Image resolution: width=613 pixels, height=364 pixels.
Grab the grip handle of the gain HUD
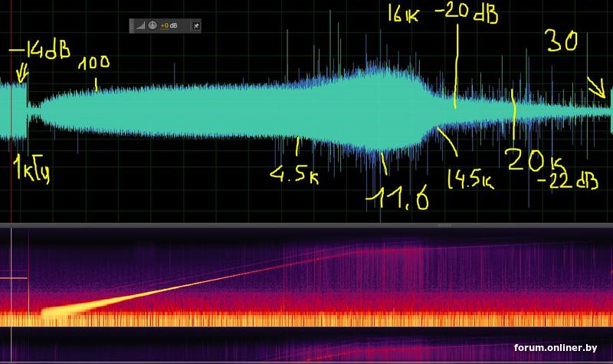(131, 26)
